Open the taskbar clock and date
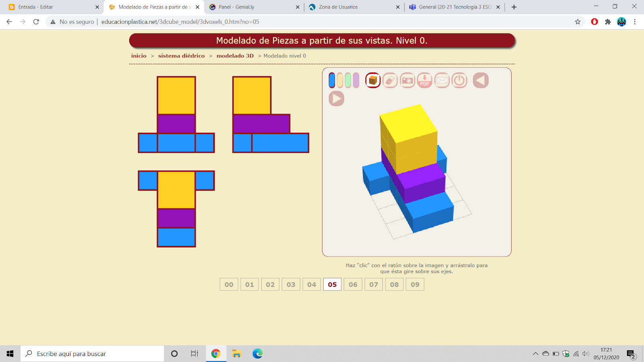This screenshot has height=362, width=644. coord(606,354)
